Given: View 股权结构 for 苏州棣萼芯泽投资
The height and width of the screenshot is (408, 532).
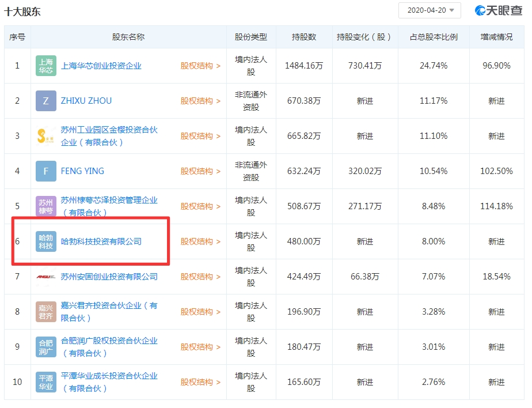Looking at the screenshot, I should click(200, 206).
